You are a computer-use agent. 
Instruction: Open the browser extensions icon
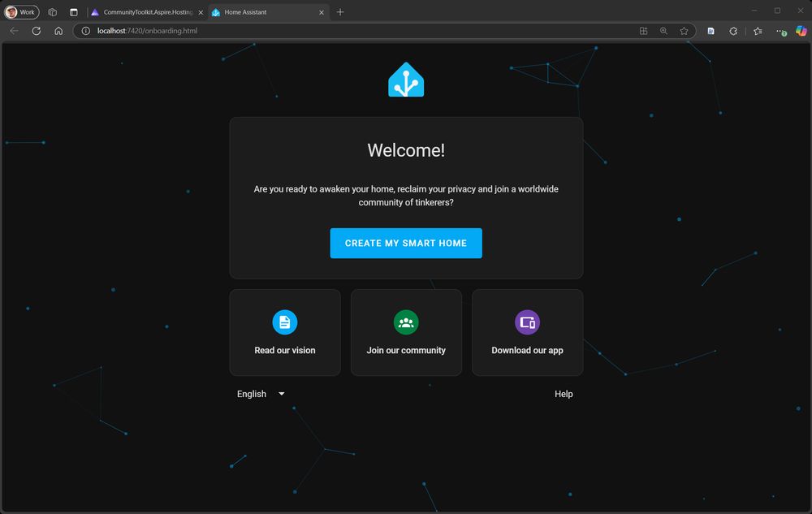click(x=733, y=31)
